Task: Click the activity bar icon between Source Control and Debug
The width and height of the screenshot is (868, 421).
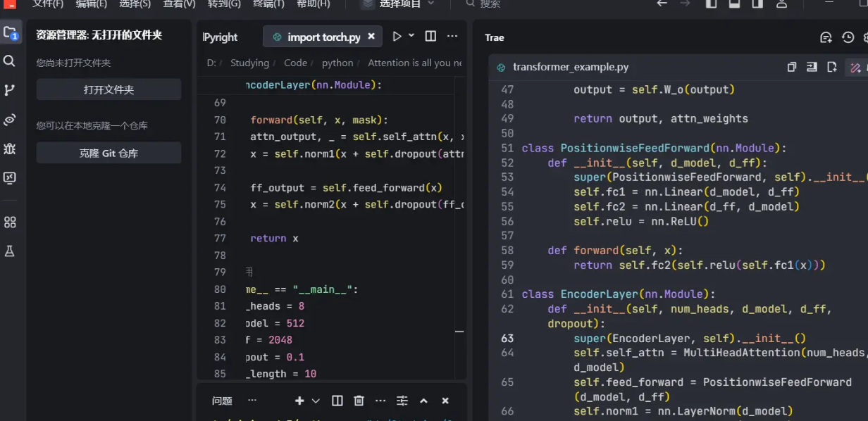Action: click(10, 120)
